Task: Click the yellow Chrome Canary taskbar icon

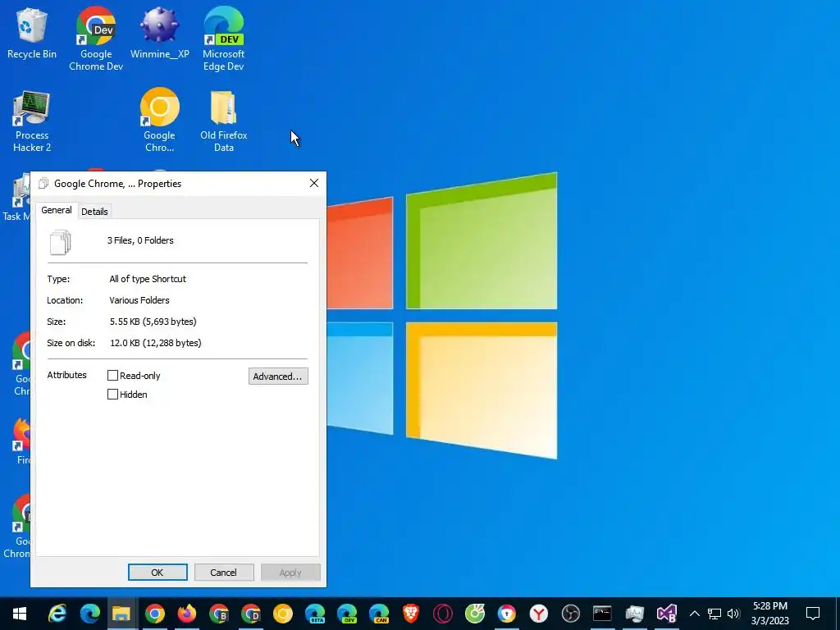Action: [283, 614]
